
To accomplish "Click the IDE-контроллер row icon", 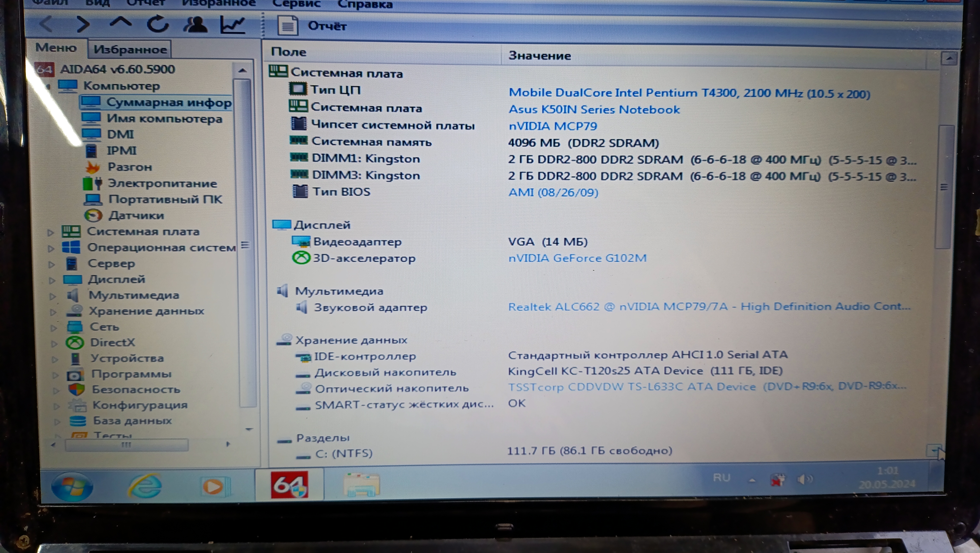I will click(303, 357).
